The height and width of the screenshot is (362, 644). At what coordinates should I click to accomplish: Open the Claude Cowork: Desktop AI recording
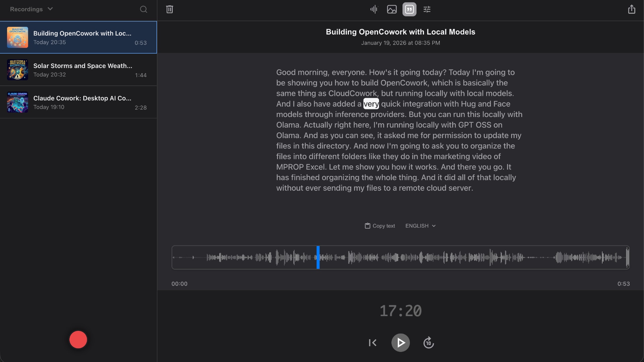tap(78, 102)
